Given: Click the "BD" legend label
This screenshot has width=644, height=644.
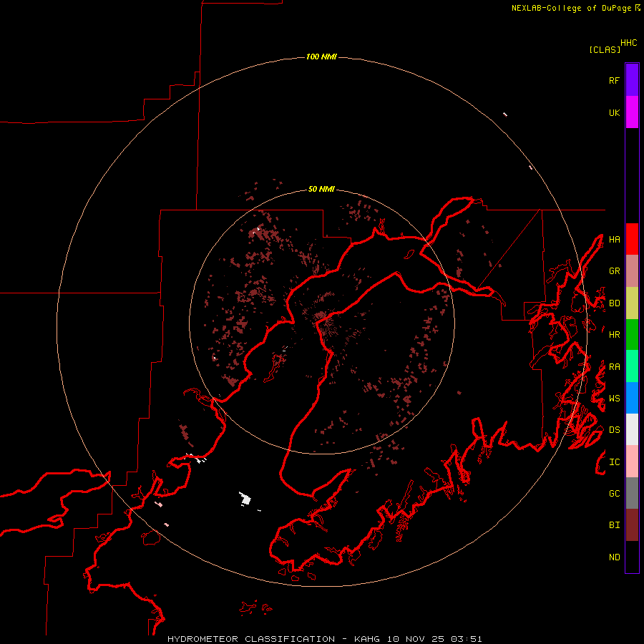Looking at the screenshot, I should [614, 303].
